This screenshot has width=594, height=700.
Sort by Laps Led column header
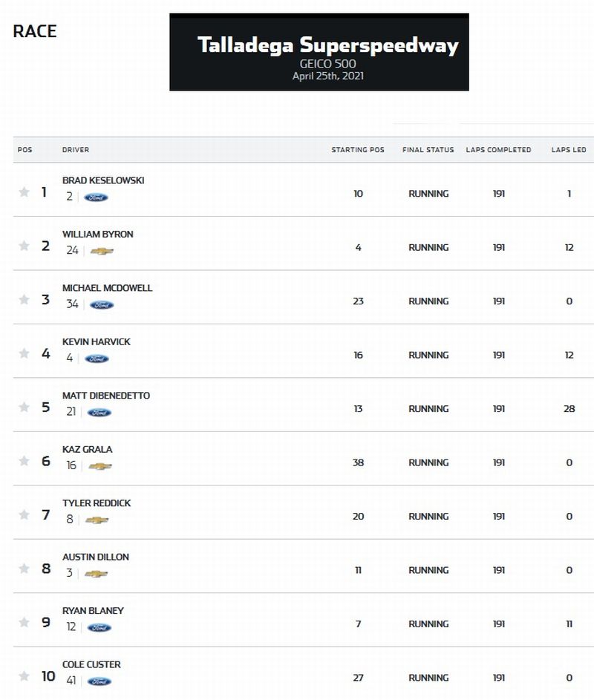coord(569,150)
